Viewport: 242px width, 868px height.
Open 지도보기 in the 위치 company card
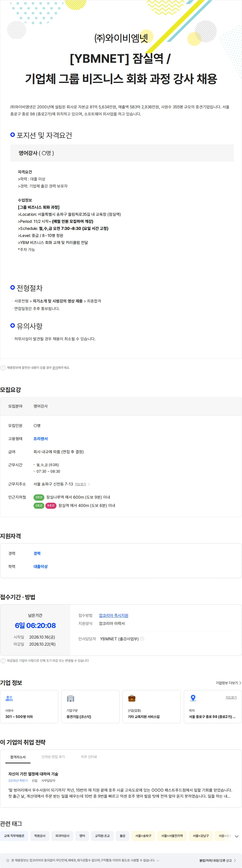[x=231, y=698]
